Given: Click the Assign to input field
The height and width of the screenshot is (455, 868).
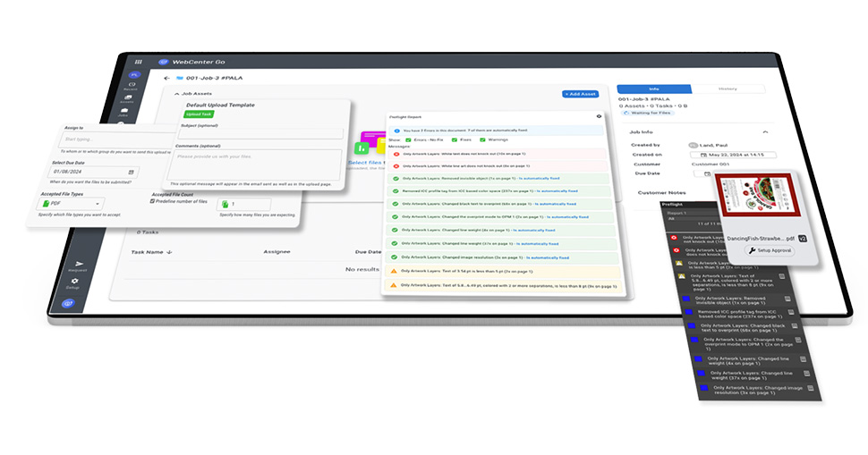Looking at the screenshot, I should [x=98, y=140].
